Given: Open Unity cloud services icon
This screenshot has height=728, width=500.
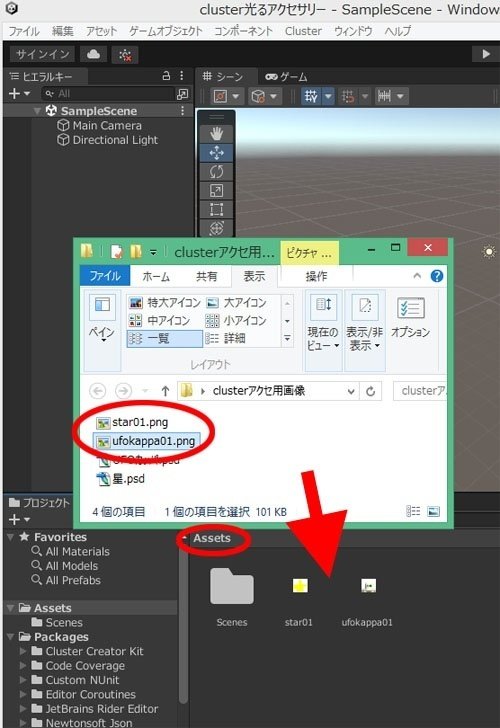Looking at the screenshot, I should click(x=93, y=54).
